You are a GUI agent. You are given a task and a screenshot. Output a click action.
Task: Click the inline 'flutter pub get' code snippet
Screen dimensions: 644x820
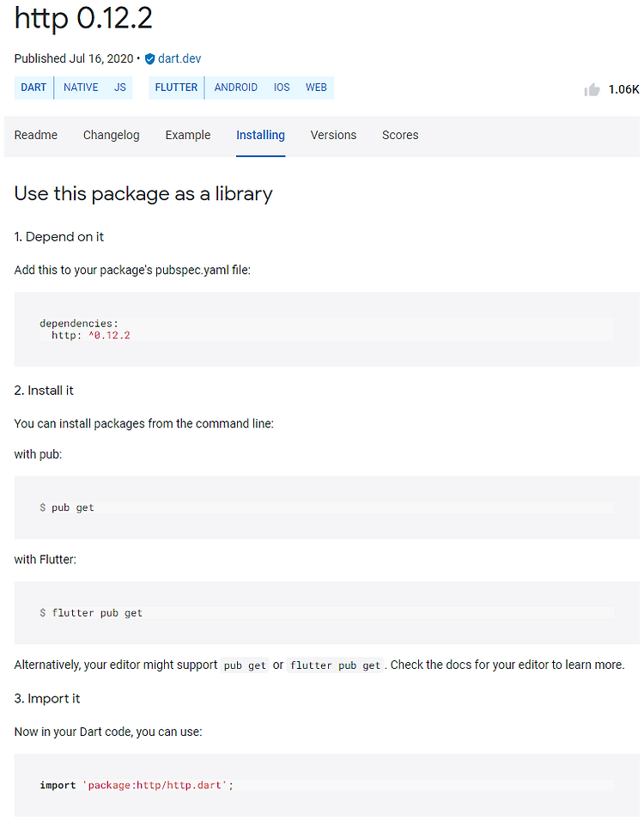(x=336, y=665)
